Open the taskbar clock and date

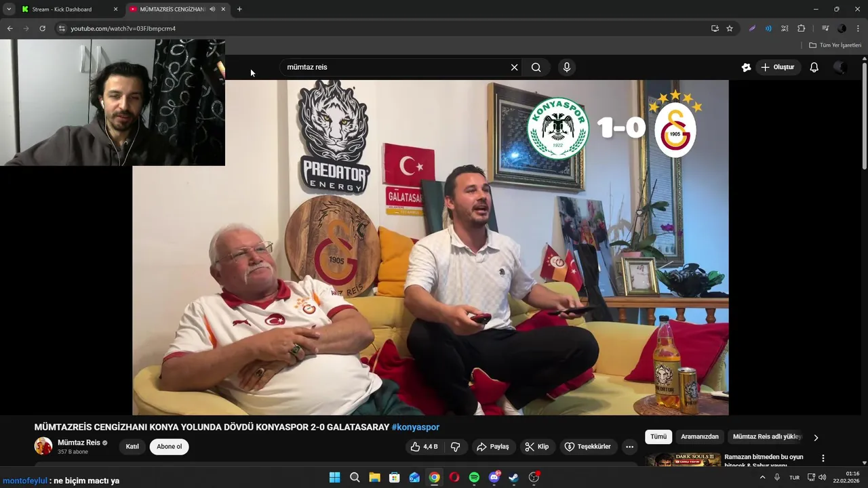click(846, 477)
